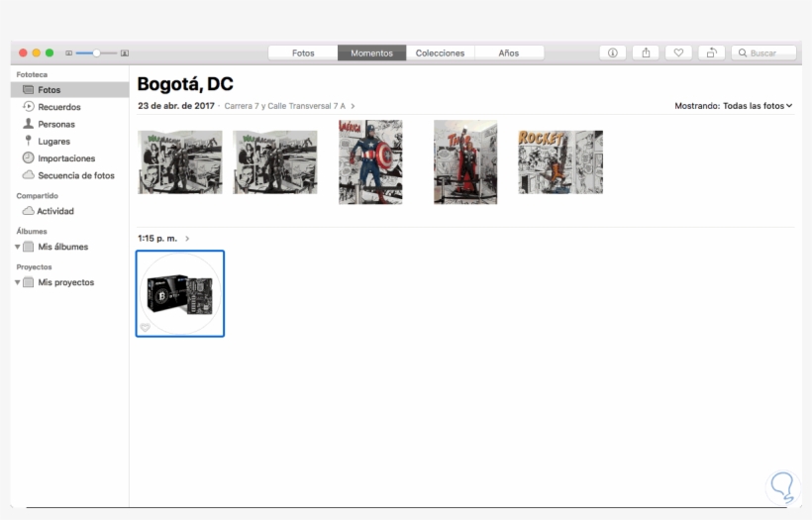The width and height of the screenshot is (812, 520).
Task: Open the Mostrando: Todas las fotos dropdown
Action: 734,106
